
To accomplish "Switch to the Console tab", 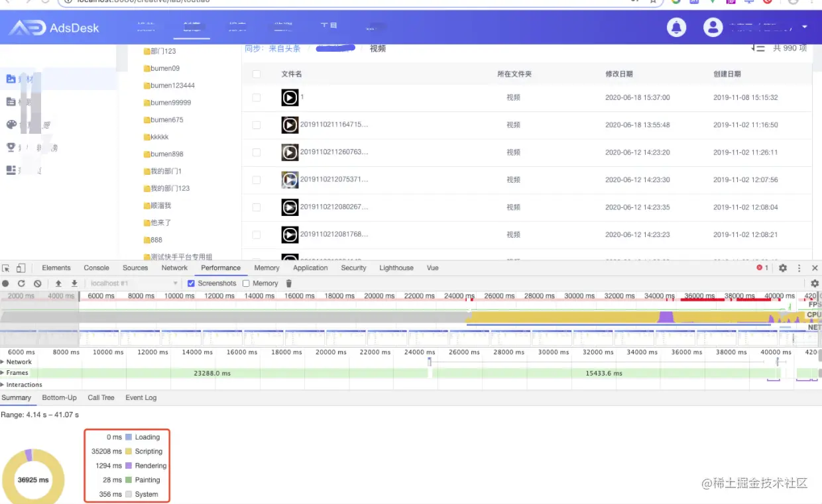I will pos(96,268).
